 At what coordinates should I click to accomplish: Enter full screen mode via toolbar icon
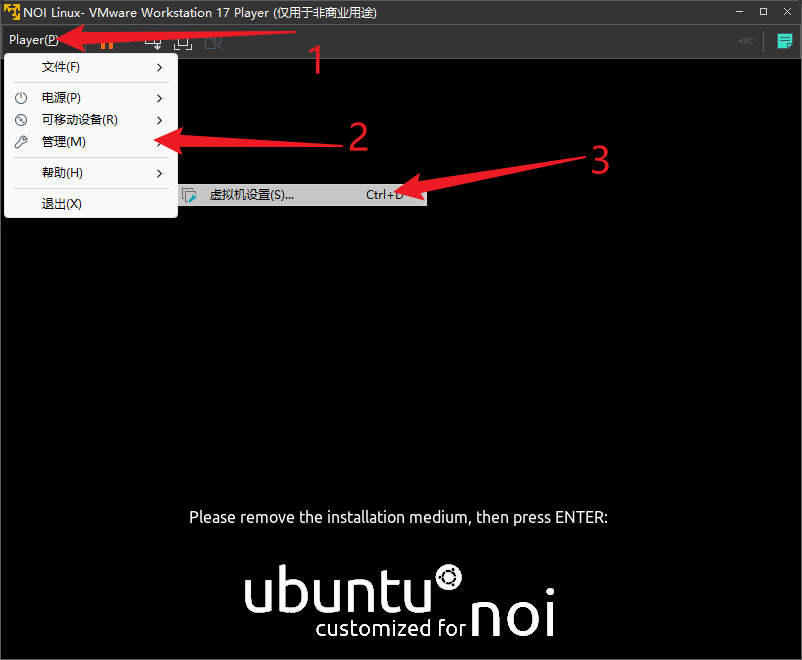[183, 42]
